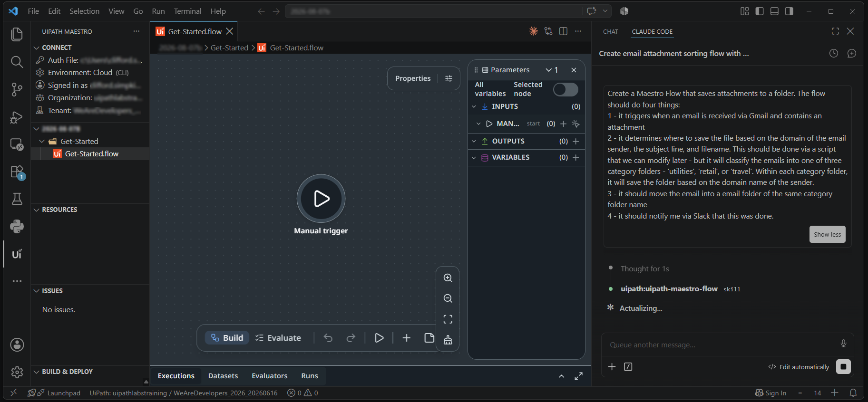Image resolution: width=868 pixels, height=402 pixels.
Task: Click Show less on the prompt
Action: coord(827,234)
